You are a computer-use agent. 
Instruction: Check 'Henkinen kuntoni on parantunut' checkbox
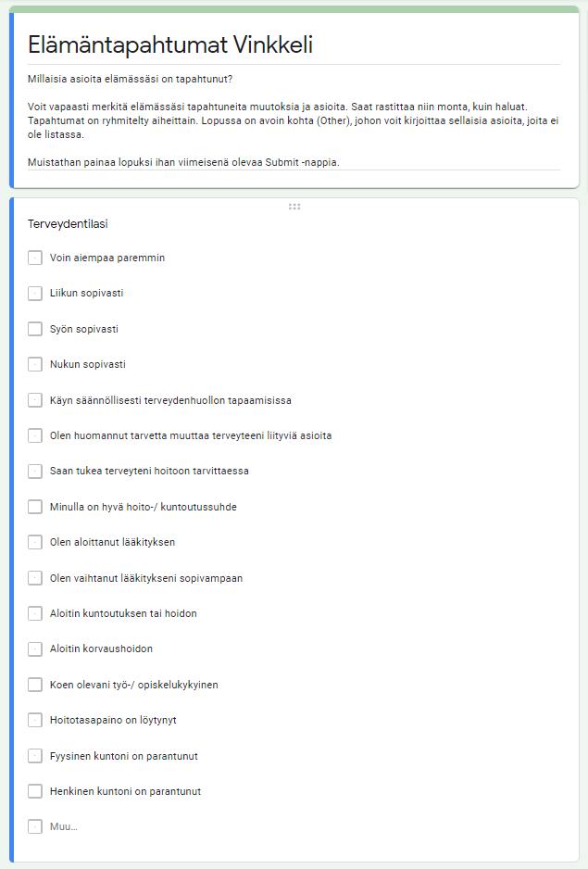[x=35, y=791]
